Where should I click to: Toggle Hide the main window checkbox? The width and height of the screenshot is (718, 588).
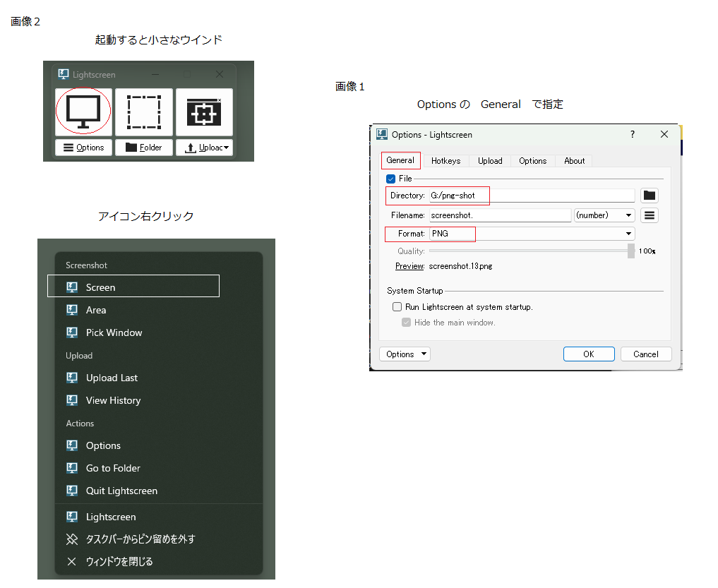(406, 323)
